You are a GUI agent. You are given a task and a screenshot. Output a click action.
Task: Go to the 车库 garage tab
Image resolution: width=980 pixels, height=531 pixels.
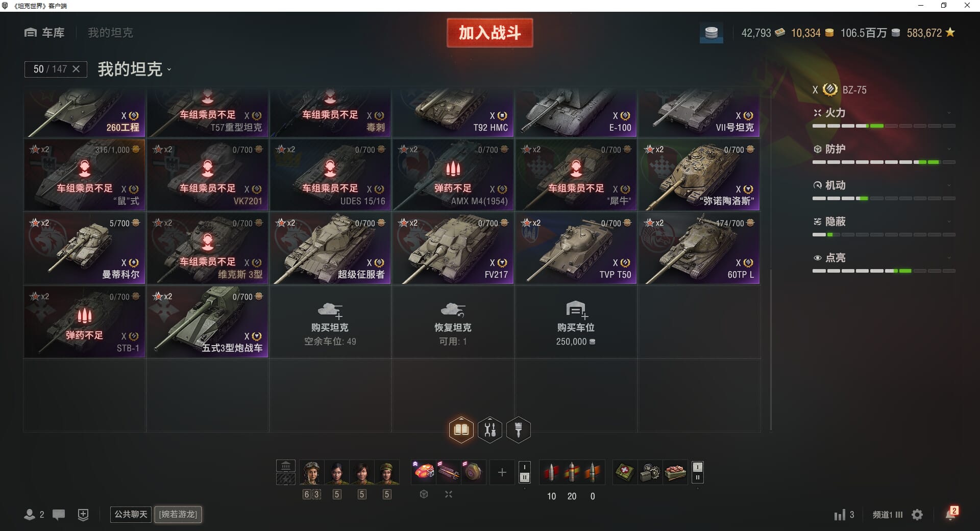pos(44,33)
